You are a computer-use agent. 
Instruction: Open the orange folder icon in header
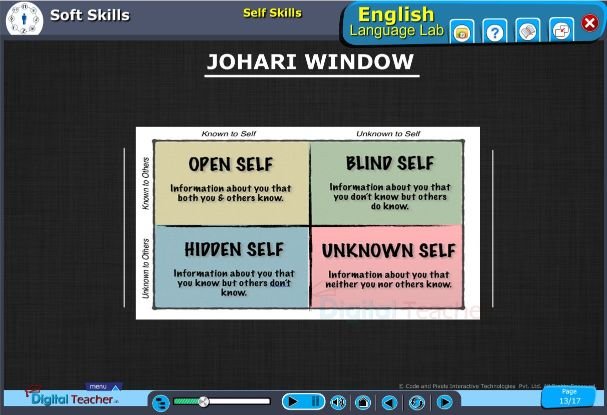coord(462,32)
